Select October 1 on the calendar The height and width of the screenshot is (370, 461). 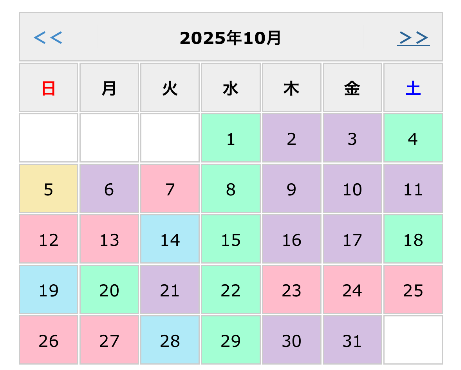(x=231, y=138)
